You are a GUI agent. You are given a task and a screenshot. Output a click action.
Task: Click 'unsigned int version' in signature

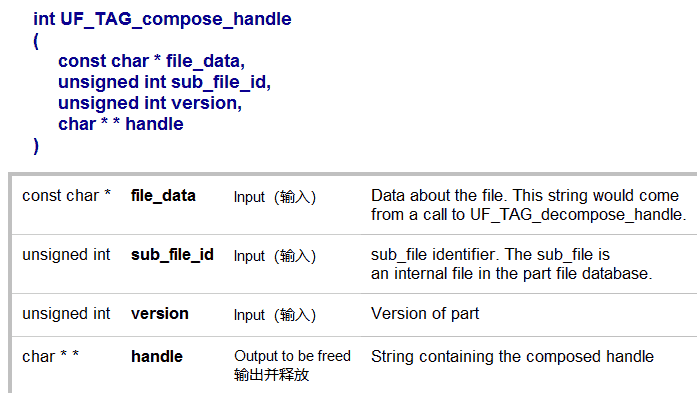(150, 103)
